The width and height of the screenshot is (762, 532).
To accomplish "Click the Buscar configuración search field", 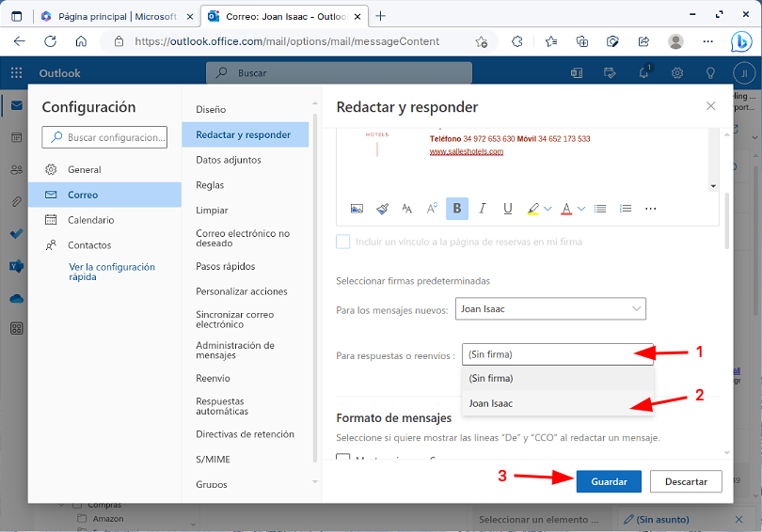I will tap(104, 137).
